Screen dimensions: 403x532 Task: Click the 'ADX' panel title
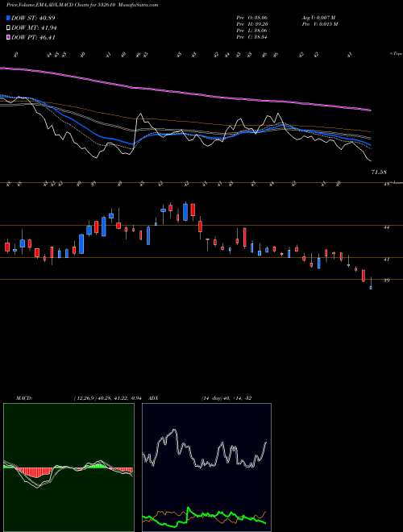[154, 398]
